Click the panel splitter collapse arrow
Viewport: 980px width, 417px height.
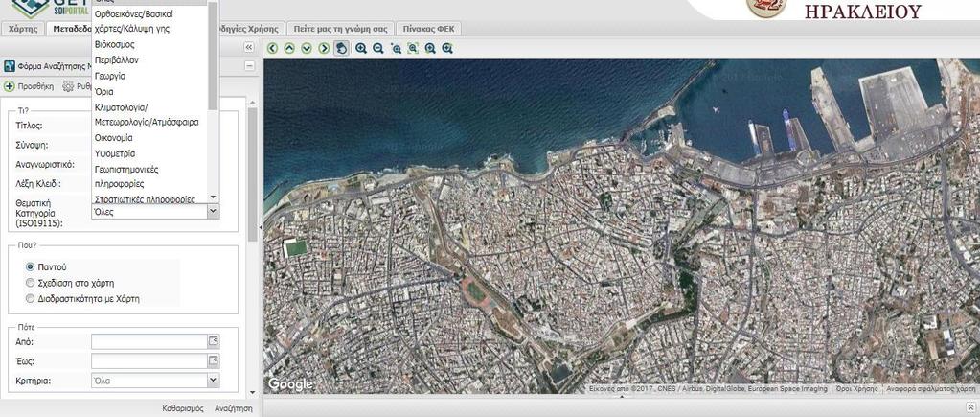261,228
